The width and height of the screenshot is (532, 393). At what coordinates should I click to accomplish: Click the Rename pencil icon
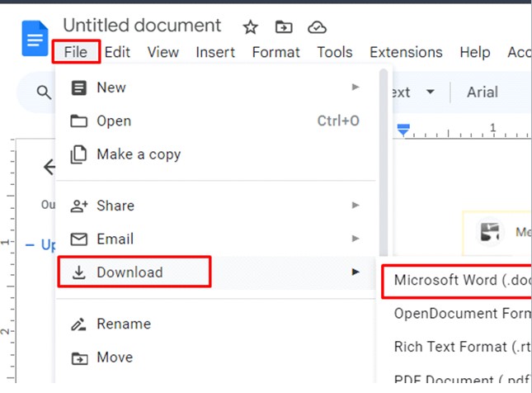(x=78, y=324)
